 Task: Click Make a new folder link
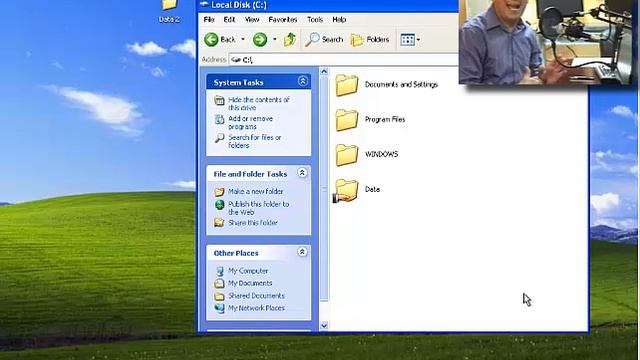tap(256, 191)
